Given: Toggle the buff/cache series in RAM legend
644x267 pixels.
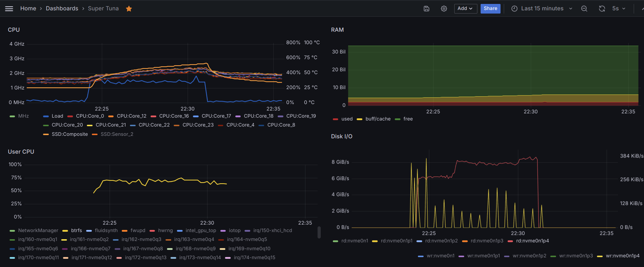Looking at the screenshot, I should (x=378, y=119).
